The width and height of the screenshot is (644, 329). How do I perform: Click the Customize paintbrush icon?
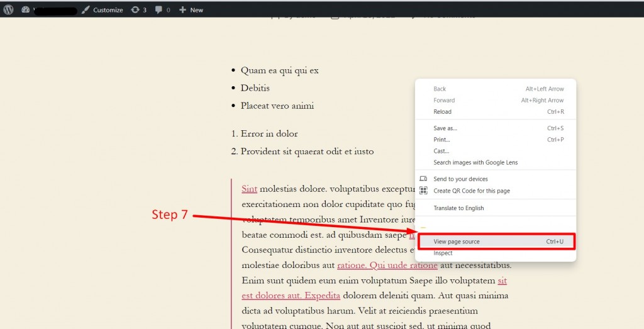[86, 10]
